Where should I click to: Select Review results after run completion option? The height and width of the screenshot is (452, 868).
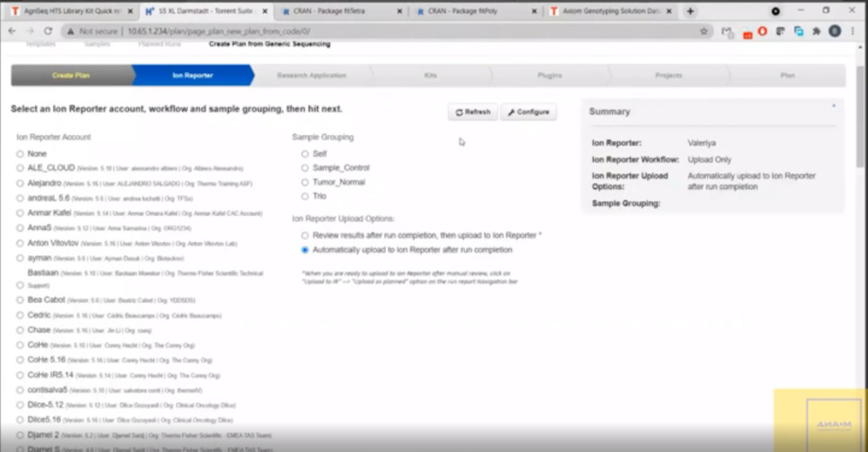pos(305,235)
